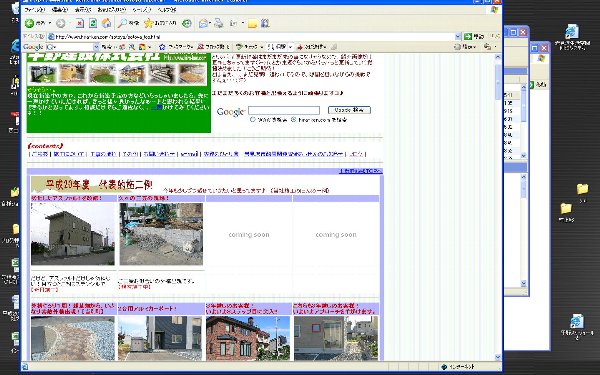Open the stone paving photo thumbnail
600x375 pixels.
[73, 338]
